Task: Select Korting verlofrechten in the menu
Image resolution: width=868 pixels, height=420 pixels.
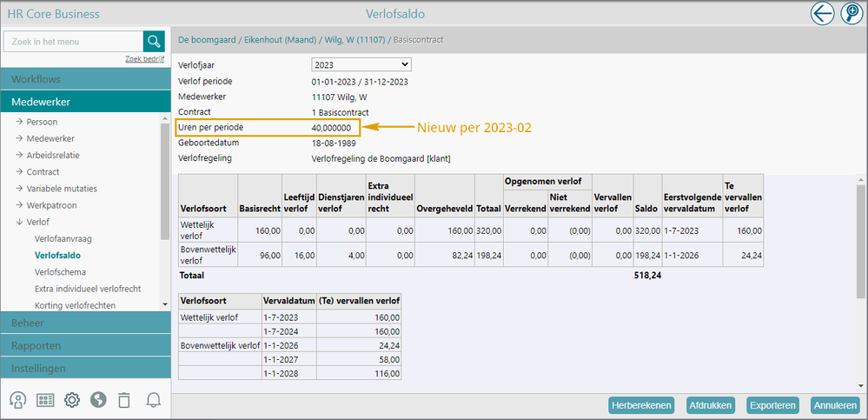Action: coord(75,305)
